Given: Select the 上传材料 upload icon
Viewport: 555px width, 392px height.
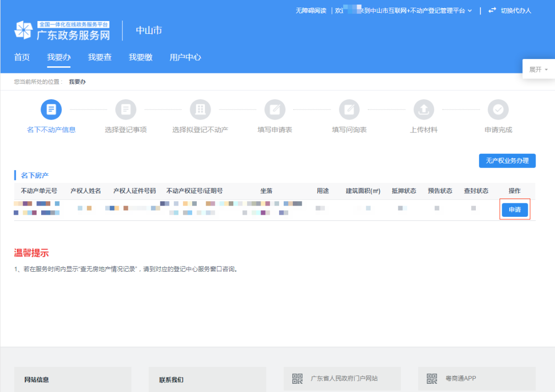Looking at the screenshot, I should coord(423,109).
